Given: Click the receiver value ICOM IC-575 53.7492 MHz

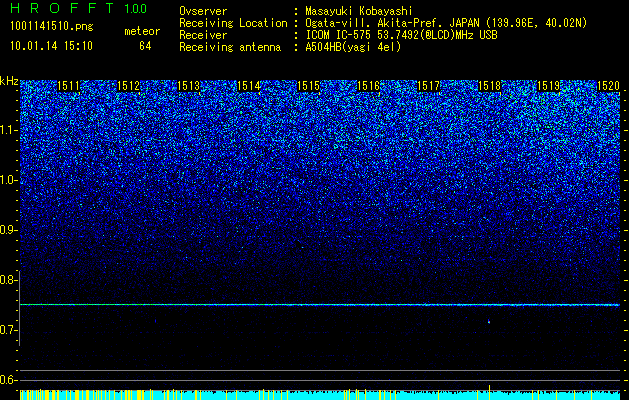Looking at the screenshot, I should tap(402, 35).
